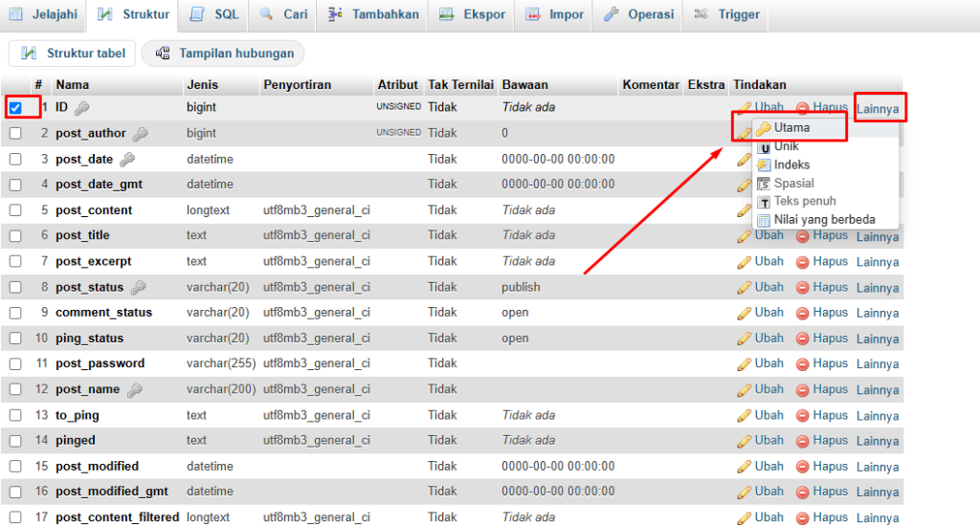Check the post_author row checkbox
This screenshot has width=980, height=526.
point(15,133)
